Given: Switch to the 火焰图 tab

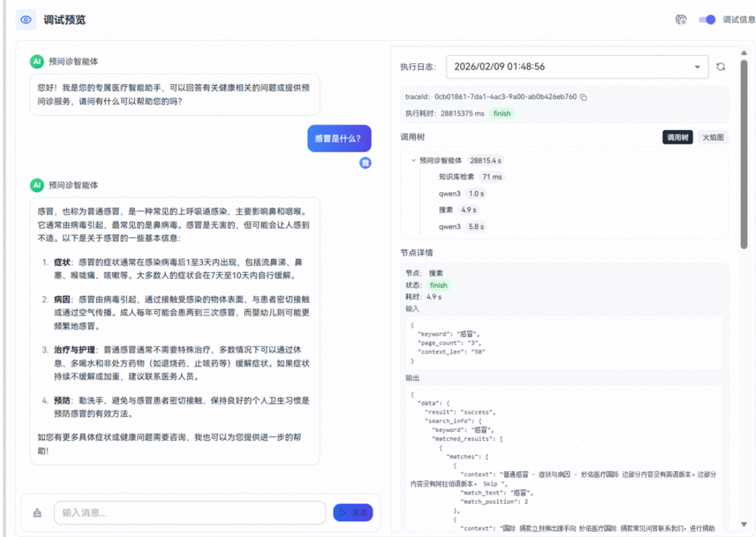Looking at the screenshot, I should (713, 137).
